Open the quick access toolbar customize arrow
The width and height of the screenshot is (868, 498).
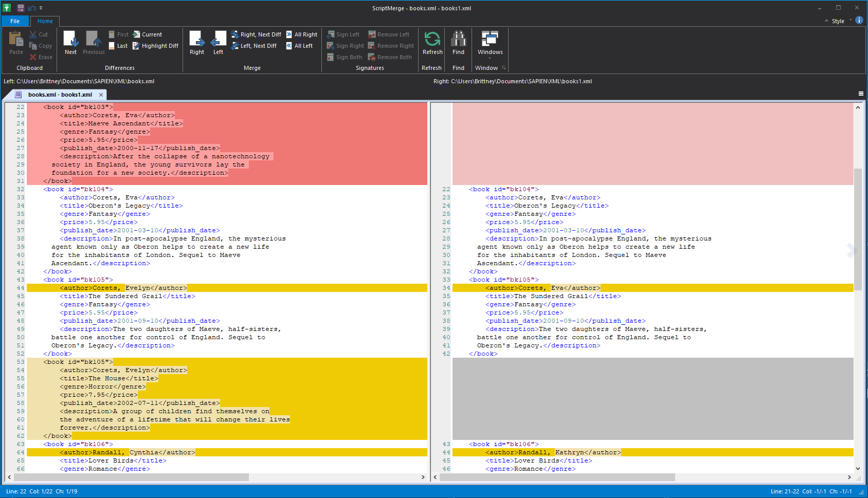coord(41,8)
